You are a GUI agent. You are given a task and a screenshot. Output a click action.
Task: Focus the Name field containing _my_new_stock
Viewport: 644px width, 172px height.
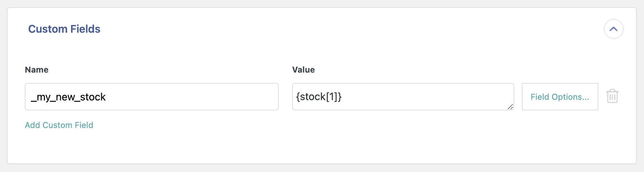pos(151,97)
